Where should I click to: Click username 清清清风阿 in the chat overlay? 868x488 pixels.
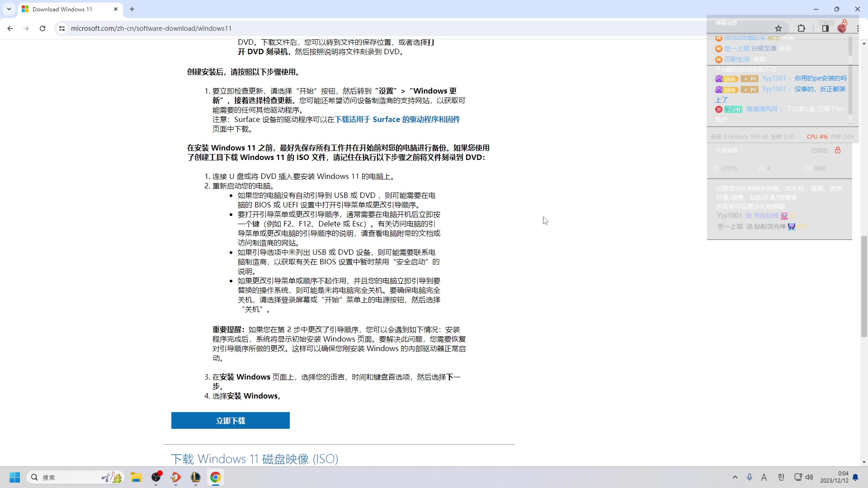(761, 109)
